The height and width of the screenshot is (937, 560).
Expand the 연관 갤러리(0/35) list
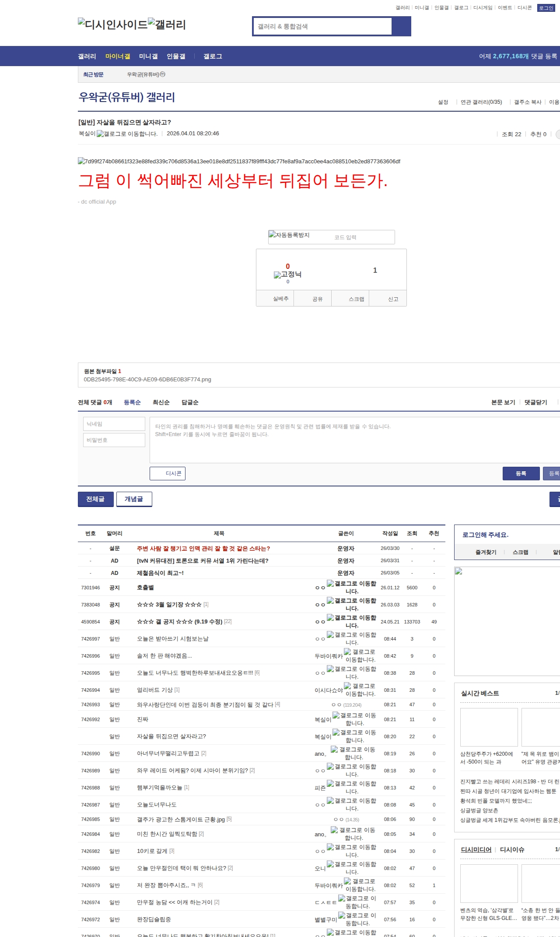click(x=481, y=102)
